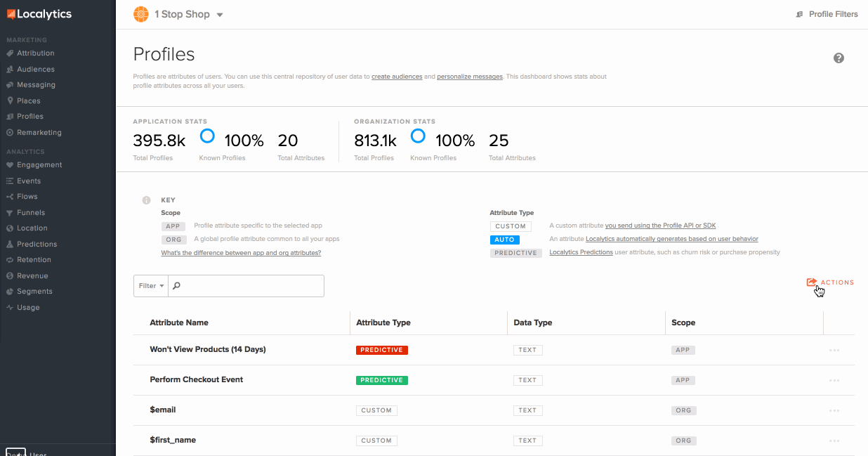The height and width of the screenshot is (456, 868).
Task: Click the info icon next to the KEY legend
Action: [146, 200]
